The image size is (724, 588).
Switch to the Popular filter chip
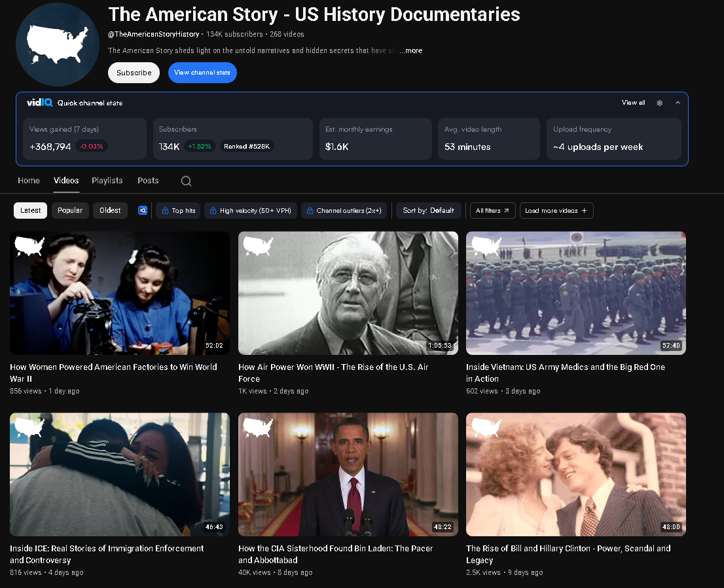click(x=70, y=211)
